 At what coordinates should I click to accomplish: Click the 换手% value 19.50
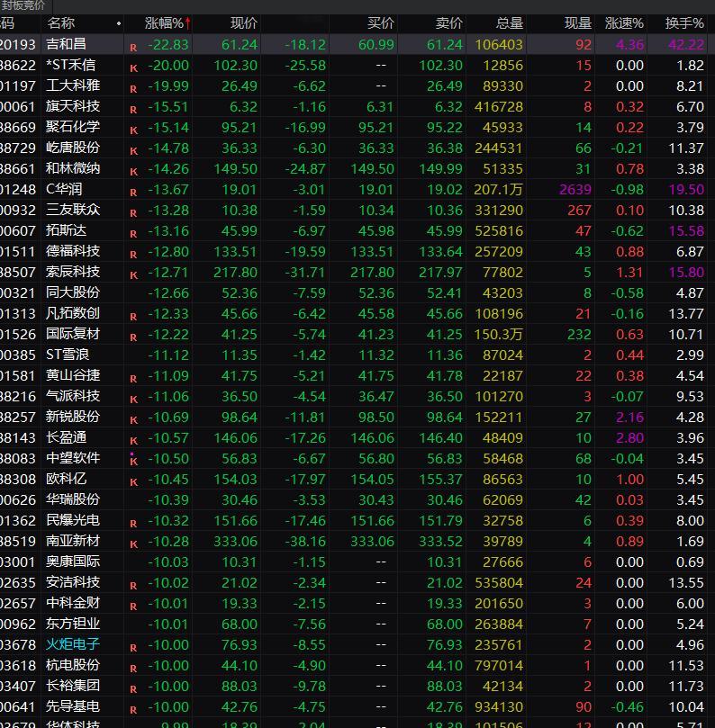(686, 190)
